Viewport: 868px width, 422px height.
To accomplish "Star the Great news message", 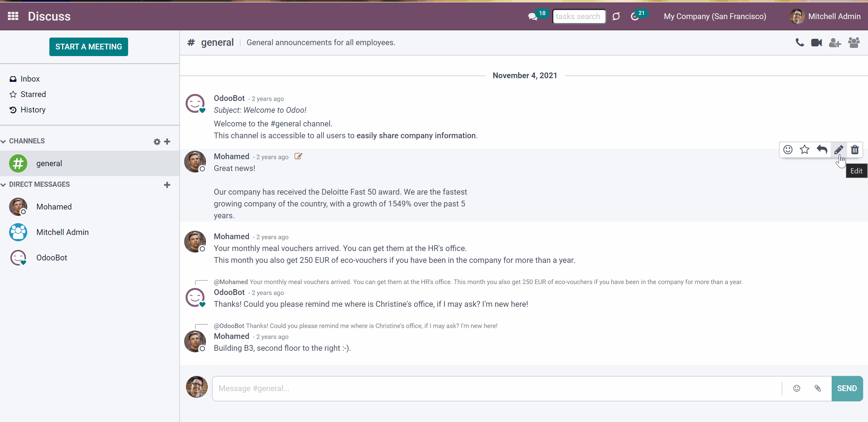I will pyautogui.click(x=805, y=149).
